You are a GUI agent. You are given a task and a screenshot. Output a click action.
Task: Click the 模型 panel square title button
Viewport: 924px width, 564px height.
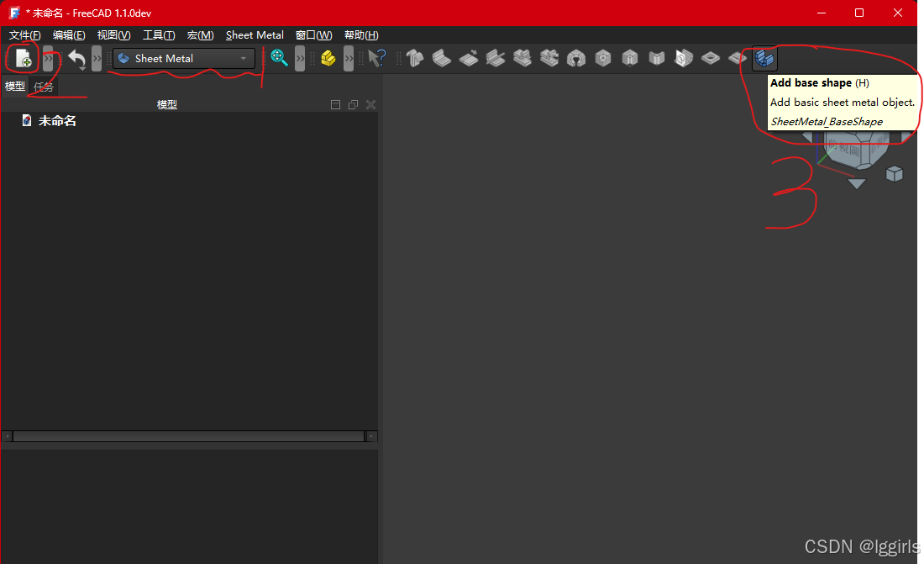335,105
